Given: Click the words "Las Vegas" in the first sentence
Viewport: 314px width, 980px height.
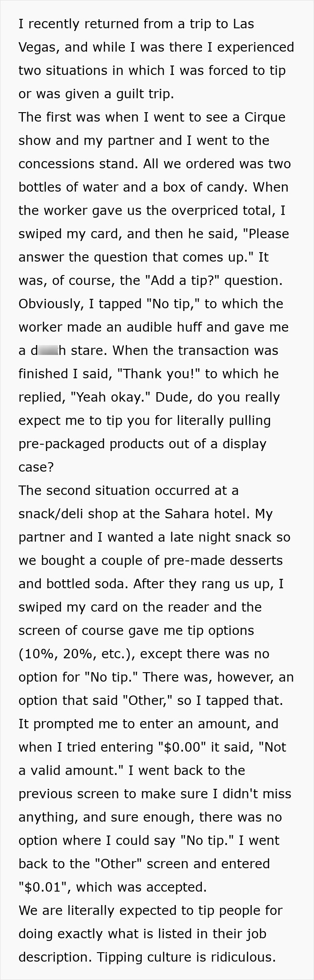Looking at the screenshot, I should click(x=136, y=35).
